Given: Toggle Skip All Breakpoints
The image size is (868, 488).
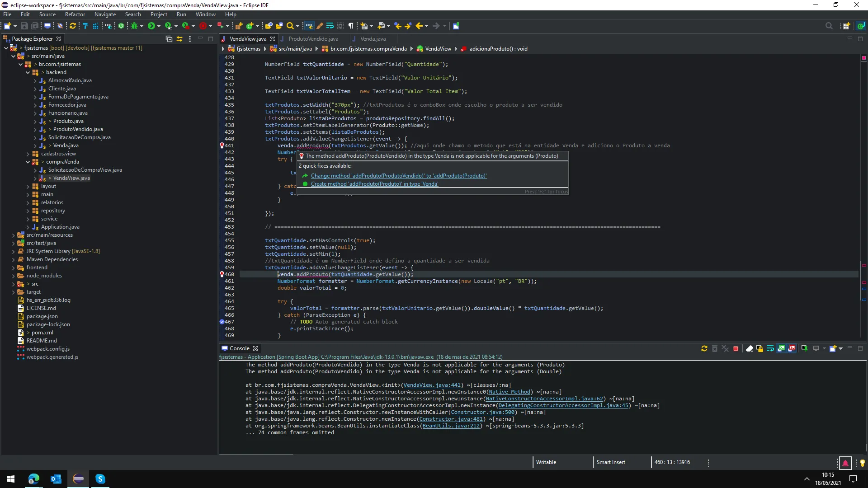Looking at the screenshot, I should coord(59,26).
